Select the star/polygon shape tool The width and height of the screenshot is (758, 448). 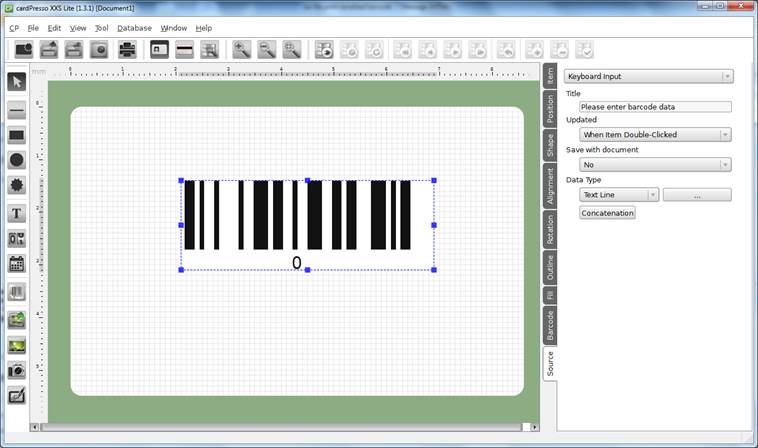click(16, 185)
